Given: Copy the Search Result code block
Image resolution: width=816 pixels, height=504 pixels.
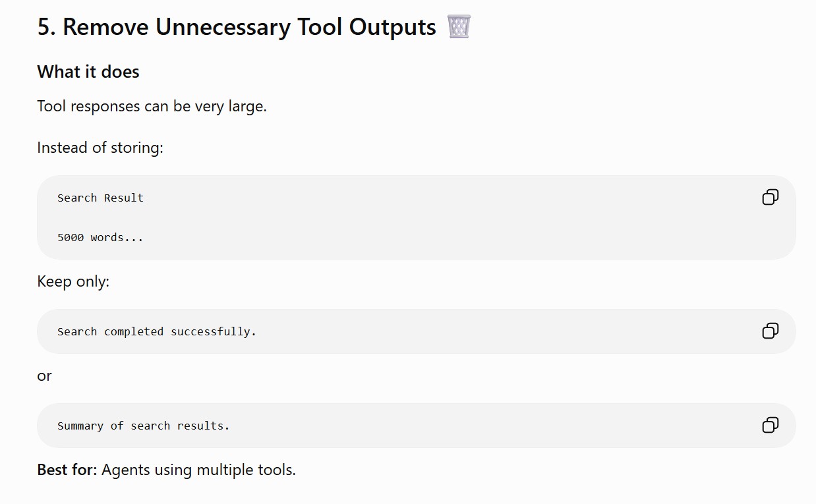Looking at the screenshot, I should pos(770,197).
